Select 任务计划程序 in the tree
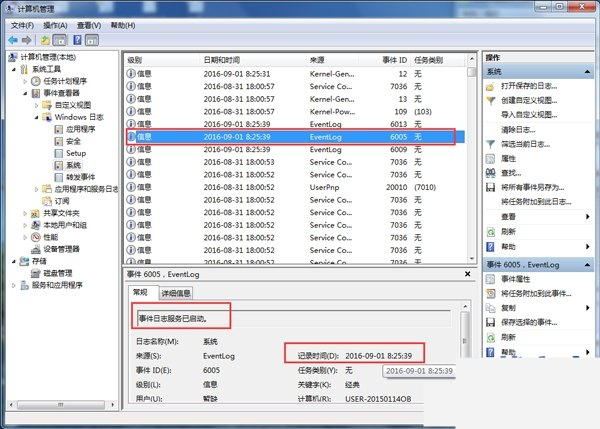This screenshot has width=600, height=429. tap(65, 81)
